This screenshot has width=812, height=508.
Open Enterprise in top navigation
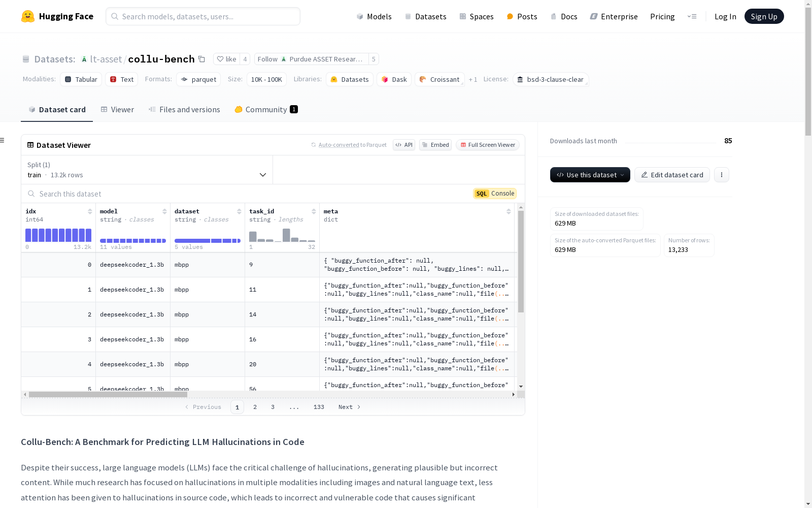coord(614,16)
